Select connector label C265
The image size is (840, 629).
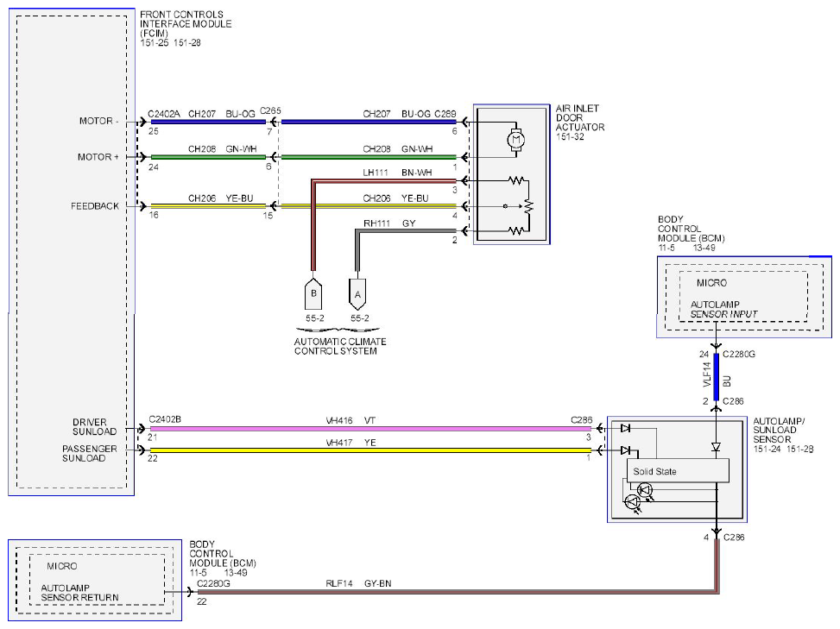point(270,110)
